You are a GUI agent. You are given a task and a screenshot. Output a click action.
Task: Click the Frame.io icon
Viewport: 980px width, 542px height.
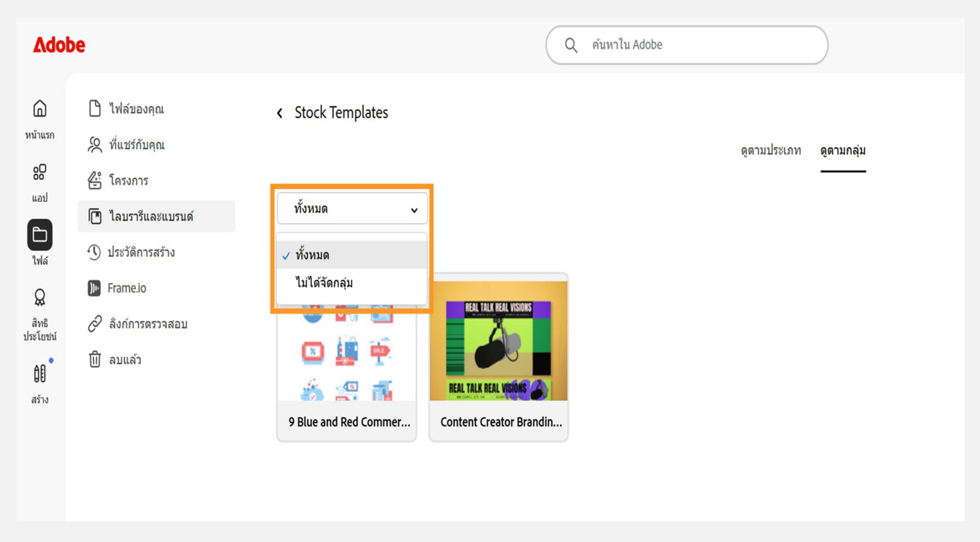[x=94, y=288]
